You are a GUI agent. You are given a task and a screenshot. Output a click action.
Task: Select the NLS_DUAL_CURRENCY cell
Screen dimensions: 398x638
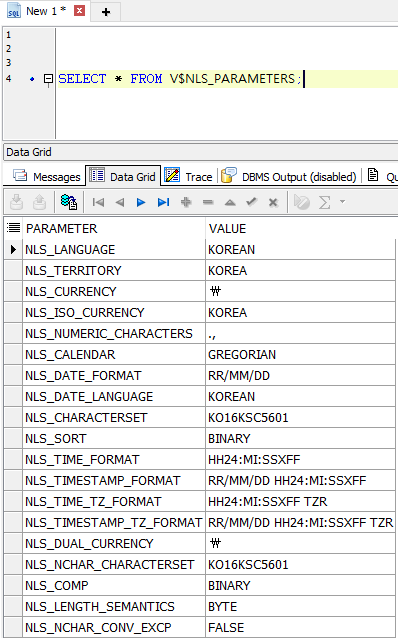114,544
